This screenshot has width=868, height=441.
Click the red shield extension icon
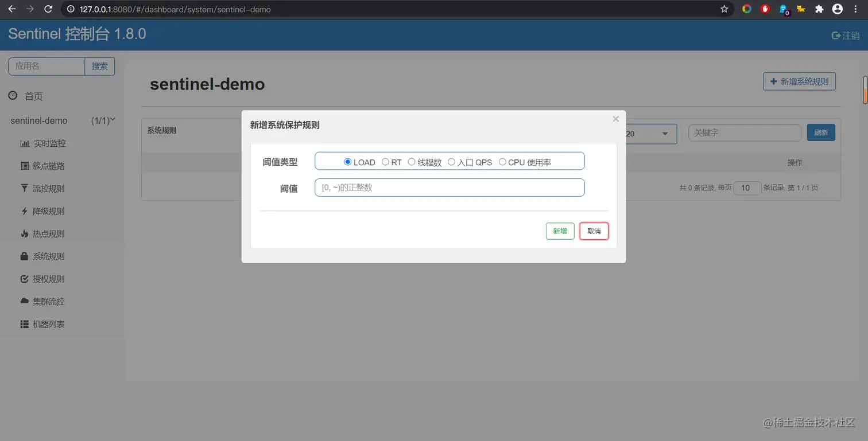[x=765, y=9]
